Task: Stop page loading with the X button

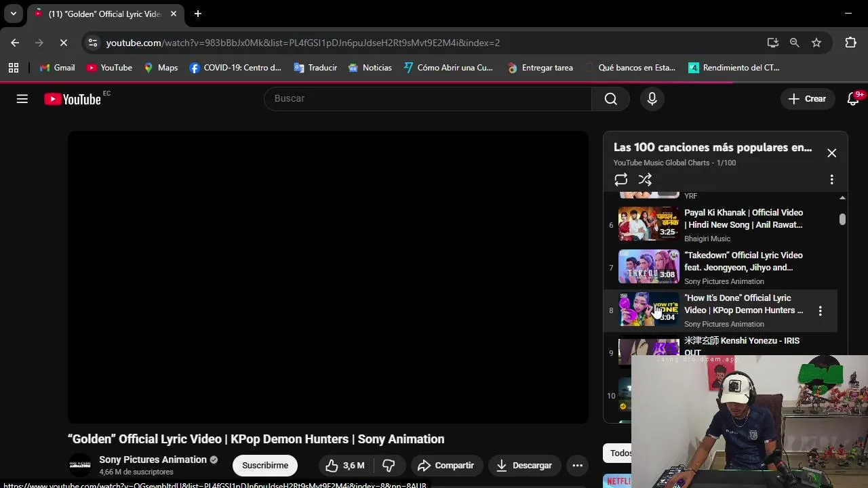Action: coord(63,43)
